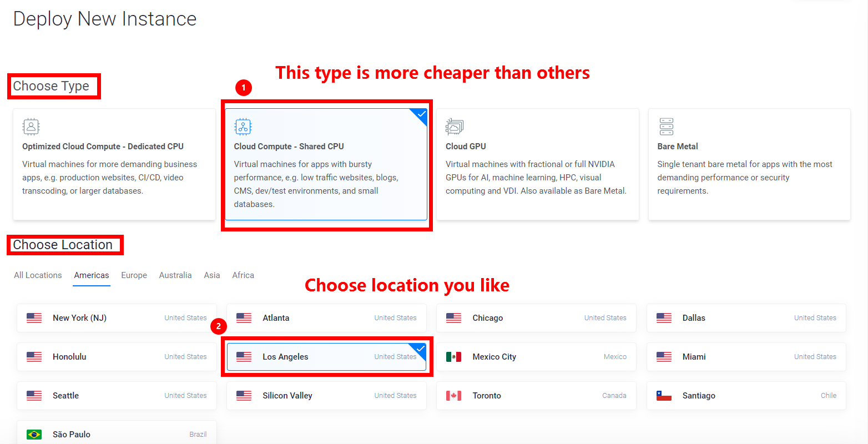Click the Mexico flag icon next to Mexico City
The image size is (868, 444).
point(454,357)
